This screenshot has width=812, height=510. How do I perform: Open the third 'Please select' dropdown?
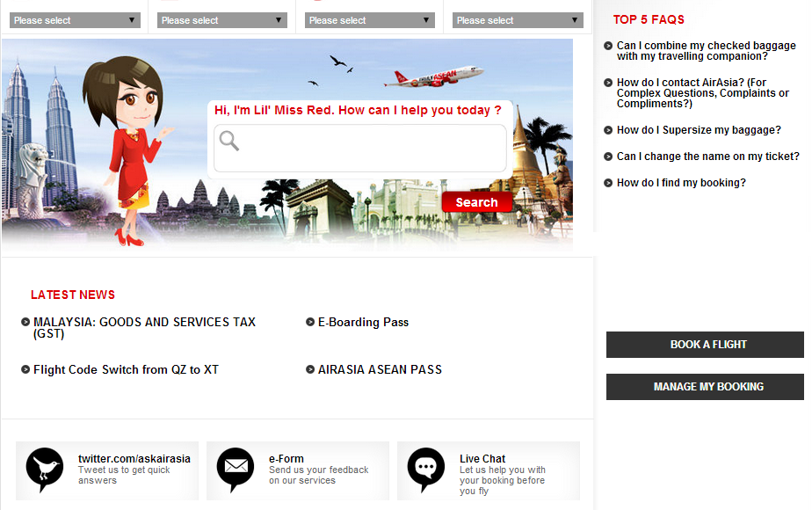[370, 20]
